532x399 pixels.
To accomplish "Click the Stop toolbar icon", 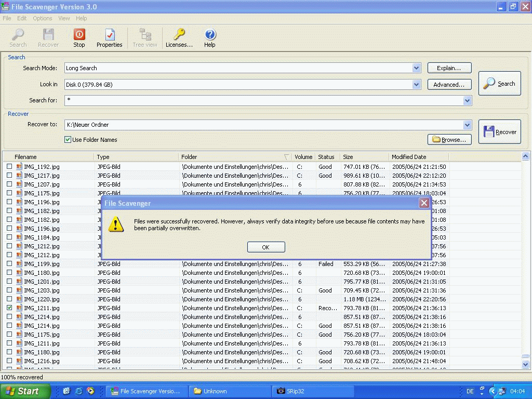I will 79,34.
